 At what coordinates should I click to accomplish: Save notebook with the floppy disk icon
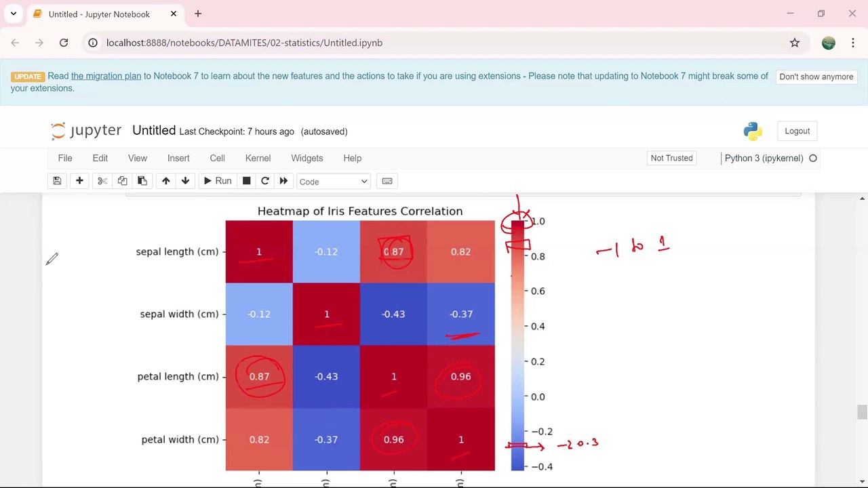[57, 181]
